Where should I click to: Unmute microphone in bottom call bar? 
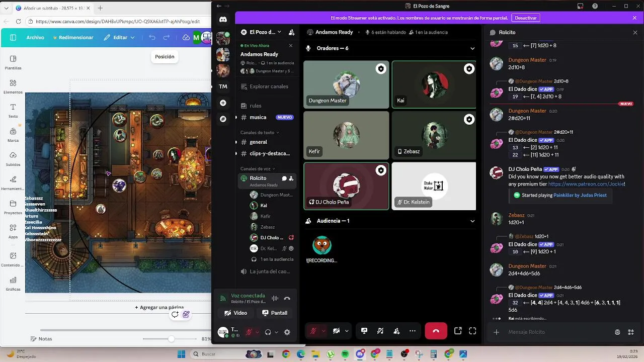[313, 331]
